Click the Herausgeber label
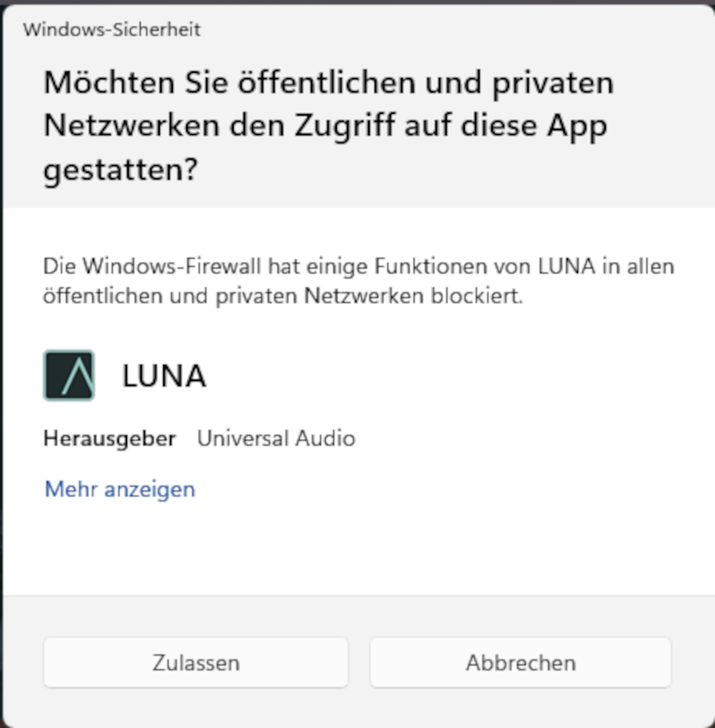Screen dimensions: 715x728 point(110,438)
